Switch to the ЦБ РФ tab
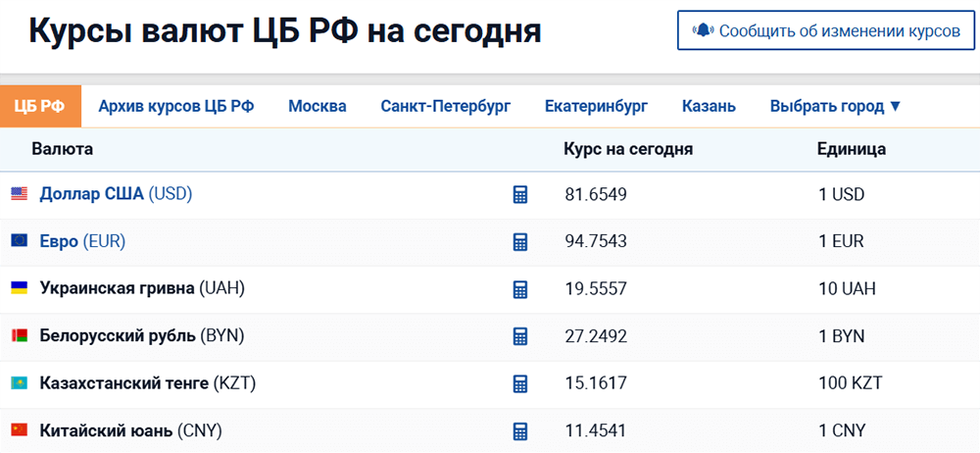This screenshot has height=453, width=980. click(40, 107)
